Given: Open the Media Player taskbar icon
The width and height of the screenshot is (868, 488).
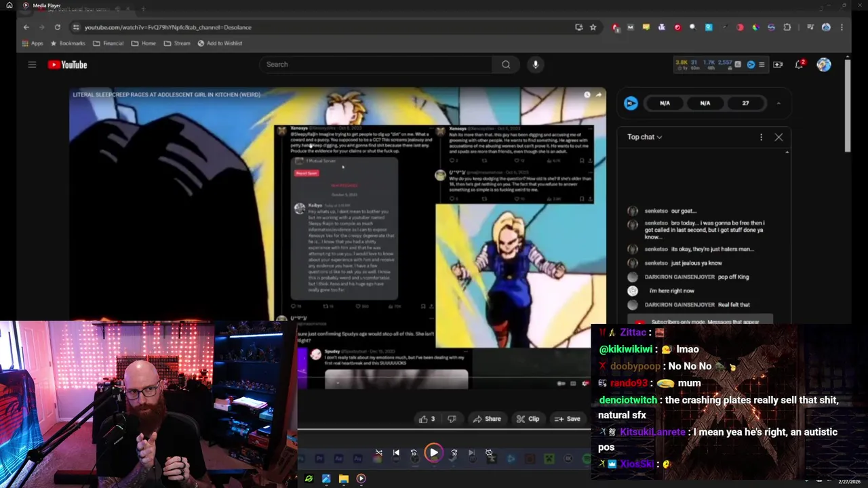Looking at the screenshot, I should click(361, 479).
